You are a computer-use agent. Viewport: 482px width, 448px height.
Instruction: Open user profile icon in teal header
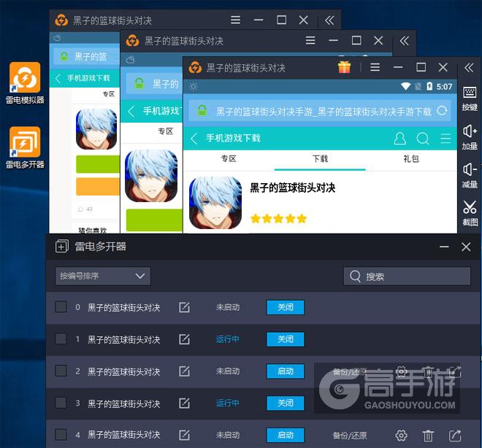point(399,139)
